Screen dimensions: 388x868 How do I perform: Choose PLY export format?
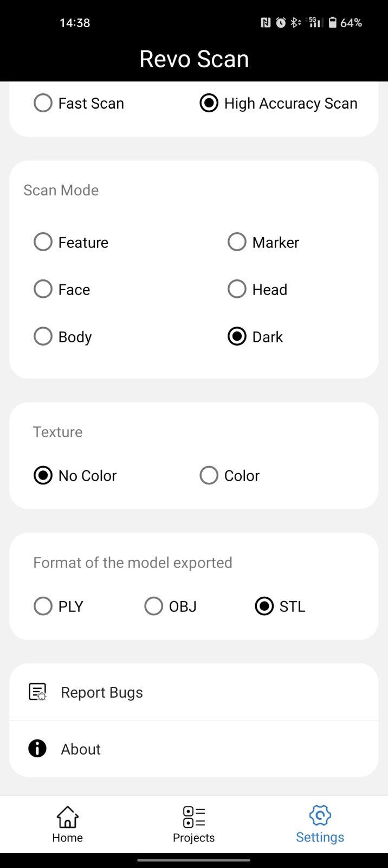tap(43, 606)
